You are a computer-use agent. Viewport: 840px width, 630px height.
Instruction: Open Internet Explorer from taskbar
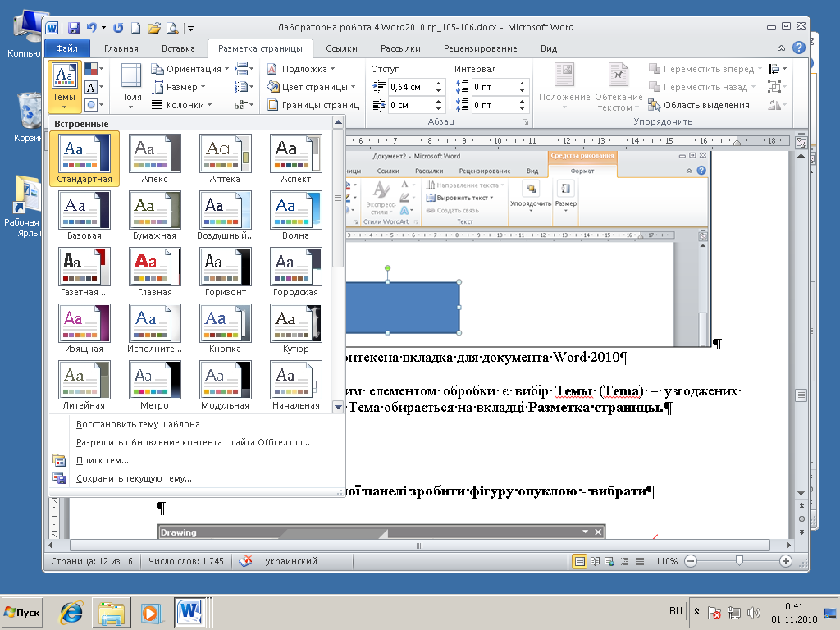(x=71, y=612)
